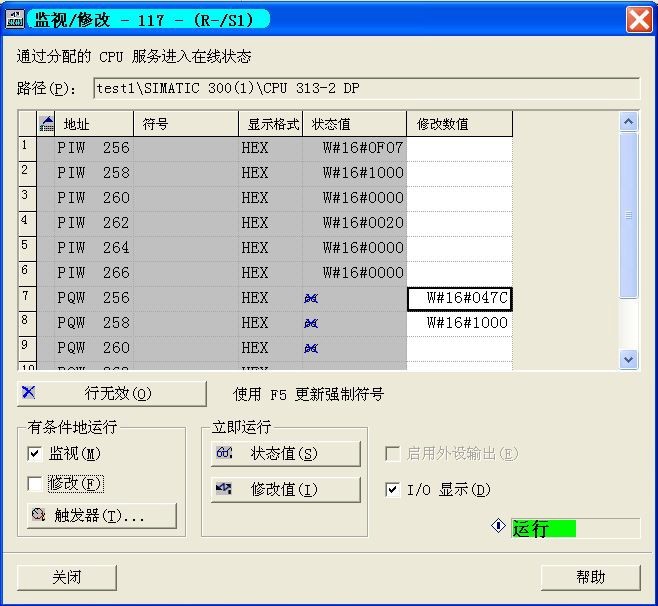Click the 状态值(S) immediate run button
Screen dimensions: 658x606
(x=285, y=454)
